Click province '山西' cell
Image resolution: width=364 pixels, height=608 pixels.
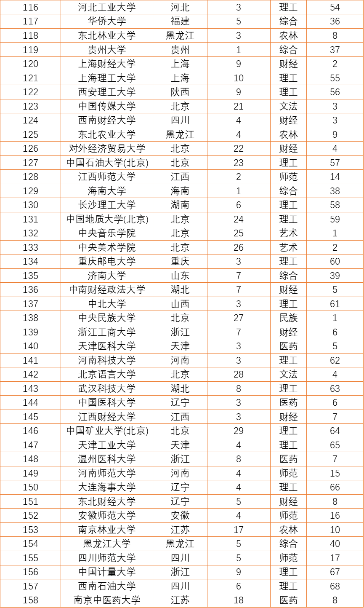(180, 304)
